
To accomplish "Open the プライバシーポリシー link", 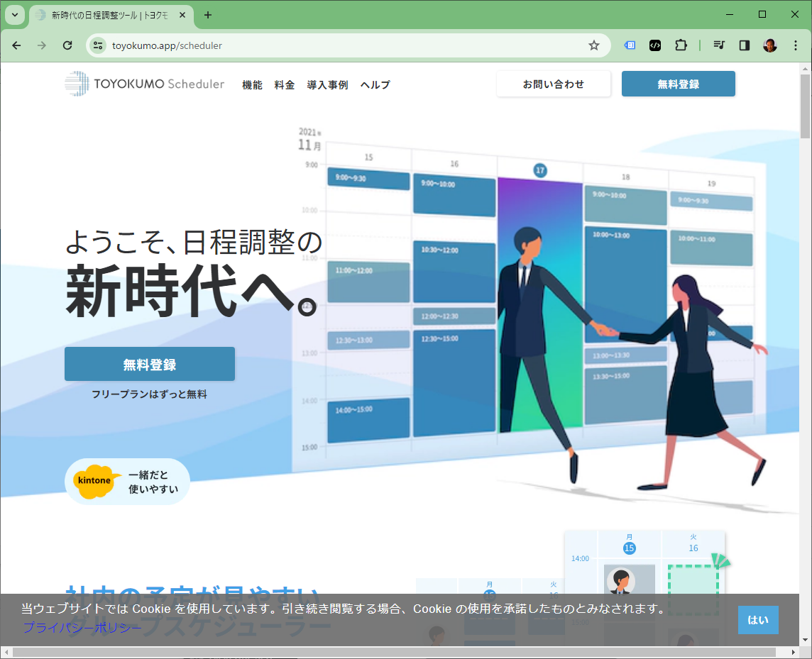I will [82, 628].
